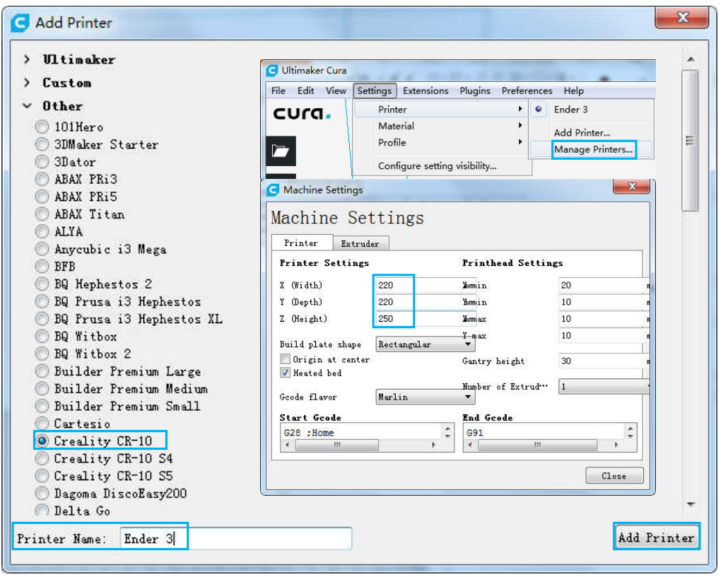This screenshot has width=728, height=577.
Task: Collapse the Other printer category
Action: tap(27, 106)
